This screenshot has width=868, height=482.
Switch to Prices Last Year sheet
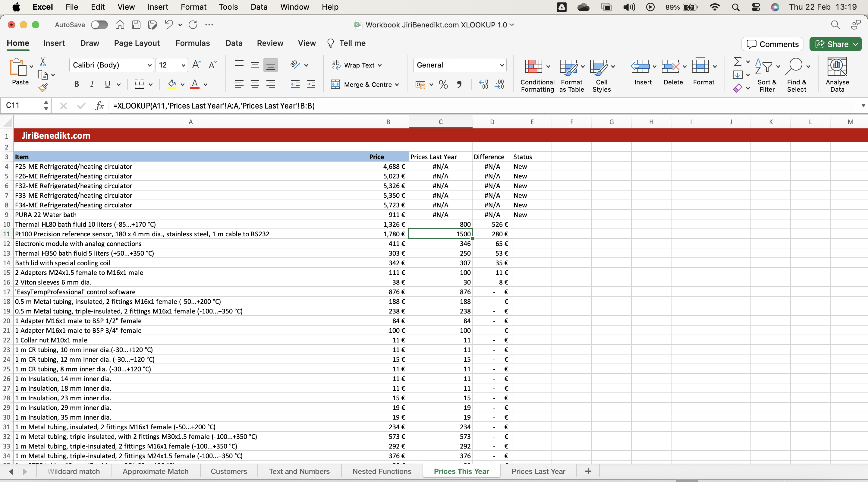tap(538, 471)
